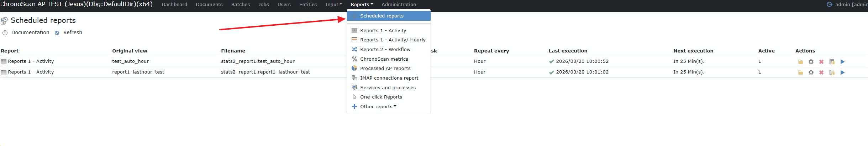Select IMAP connections report
This screenshot has height=146, width=868.
(x=389, y=78)
